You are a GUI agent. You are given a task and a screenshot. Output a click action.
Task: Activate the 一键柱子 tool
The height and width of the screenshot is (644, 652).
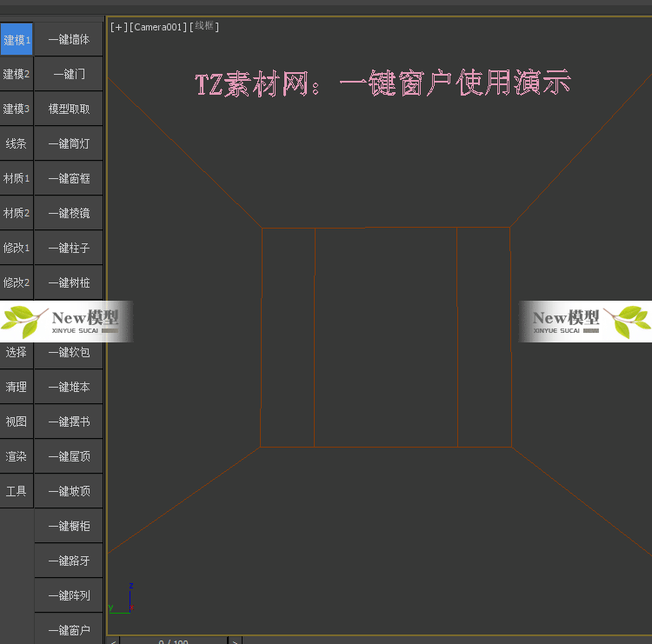point(69,248)
